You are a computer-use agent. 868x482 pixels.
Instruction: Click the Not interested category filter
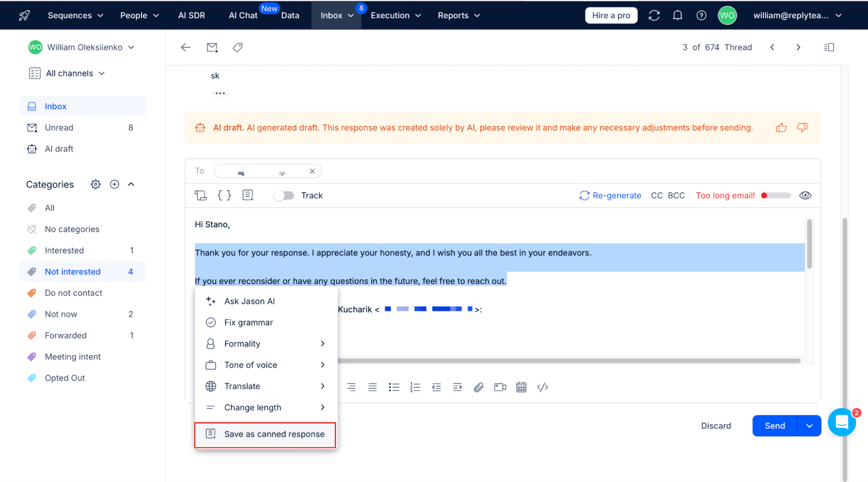(x=73, y=271)
